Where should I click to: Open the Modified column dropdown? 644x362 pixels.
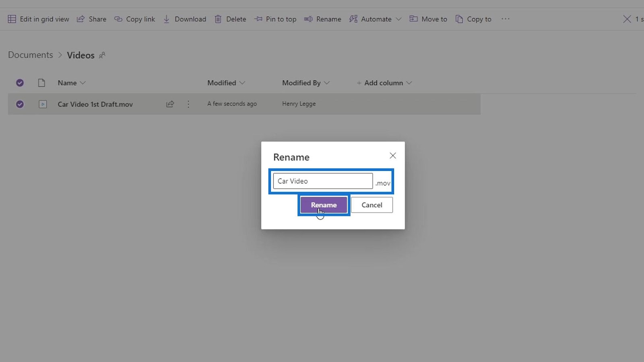click(x=226, y=83)
